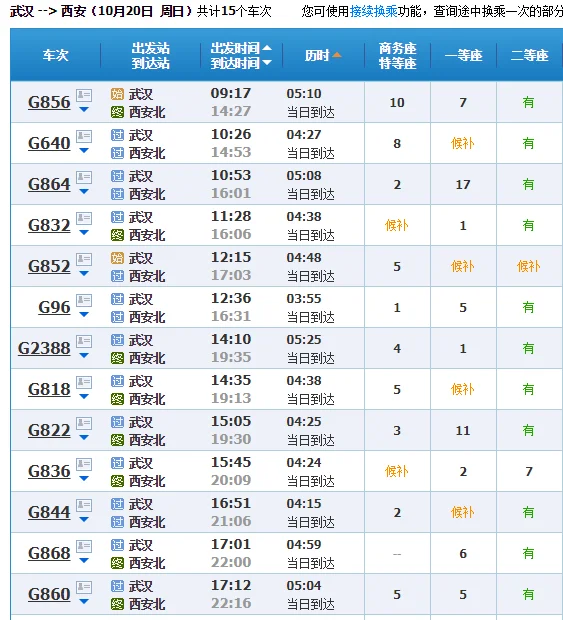Image resolution: width=563 pixels, height=620 pixels.
Task: Open ID card icon for train G868
Action: [84, 547]
